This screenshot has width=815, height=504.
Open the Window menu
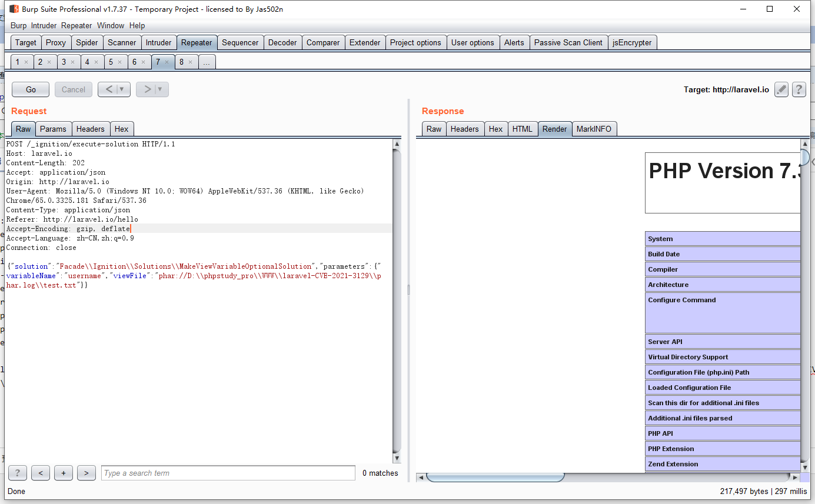[111, 25]
